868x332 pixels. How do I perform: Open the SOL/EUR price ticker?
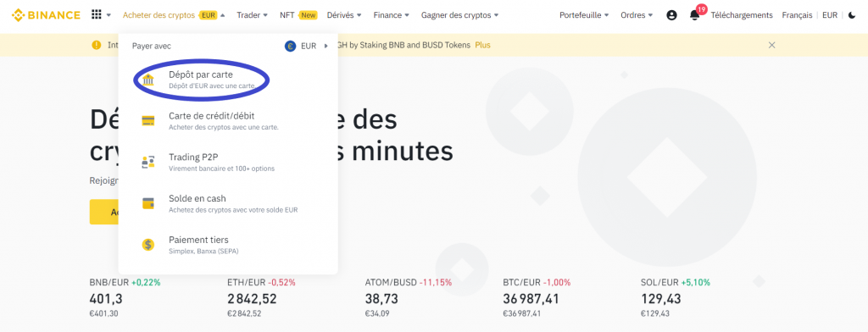pyautogui.click(x=676, y=298)
